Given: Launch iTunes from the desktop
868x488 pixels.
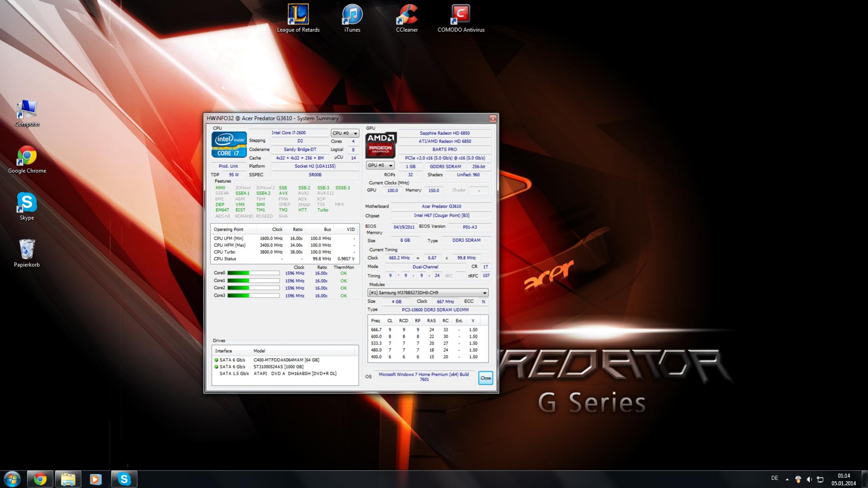Looking at the screenshot, I should [352, 18].
